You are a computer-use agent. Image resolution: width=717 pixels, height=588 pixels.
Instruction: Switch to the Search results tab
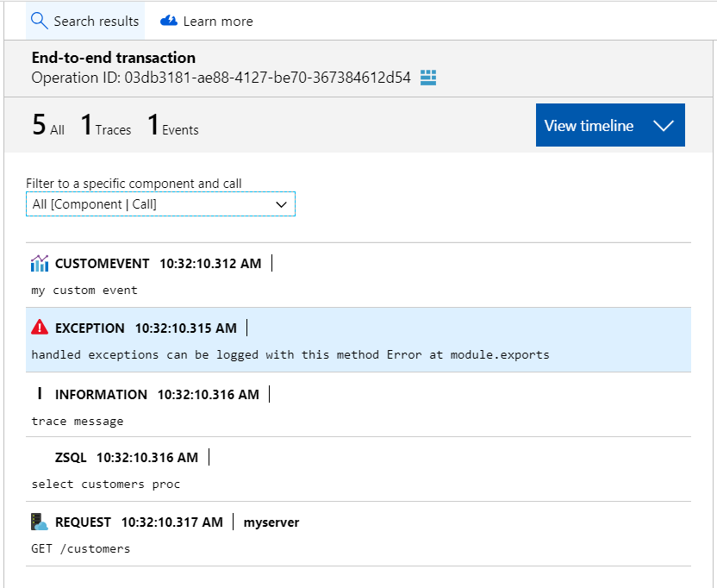pos(84,20)
